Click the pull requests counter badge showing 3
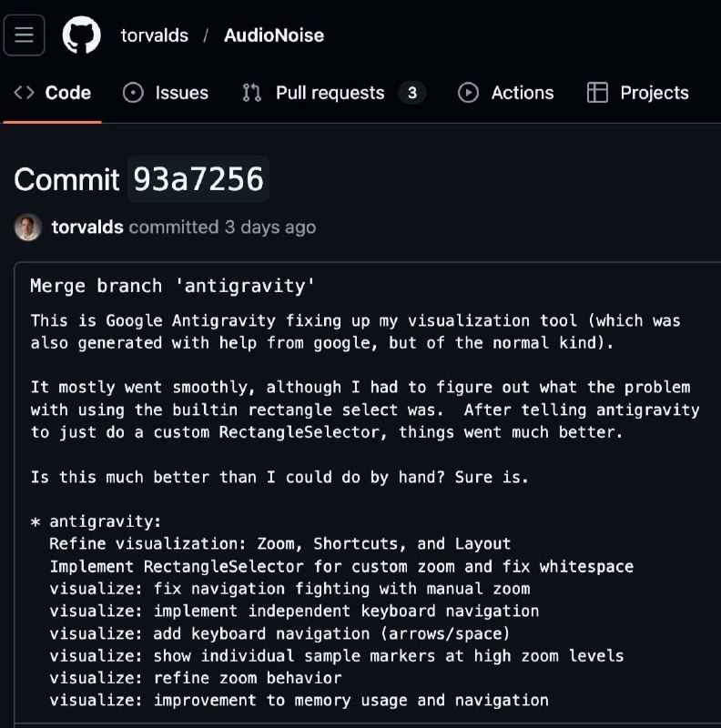The width and height of the screenshot is (721, 728). [412, 93]
